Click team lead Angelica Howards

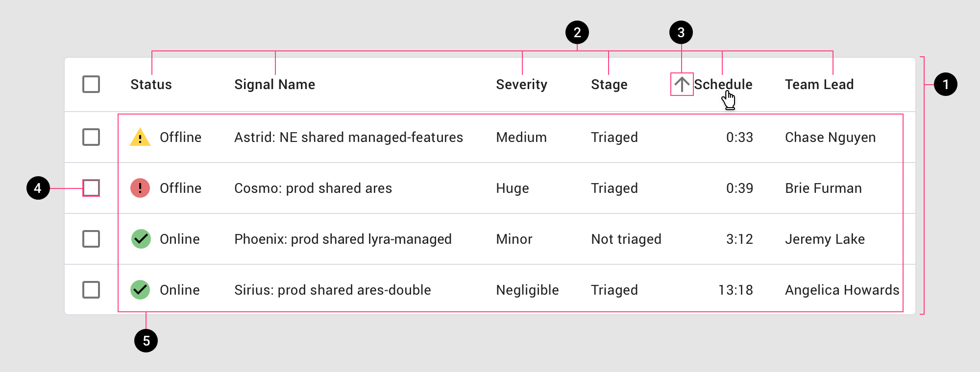click(x=842, y=290)
